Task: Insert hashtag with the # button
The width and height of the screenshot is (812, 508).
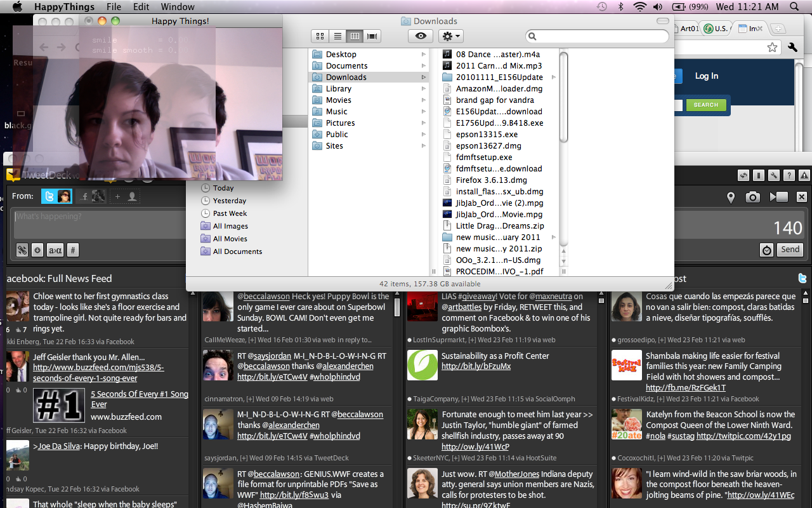Action: click(x=73, y=250)
